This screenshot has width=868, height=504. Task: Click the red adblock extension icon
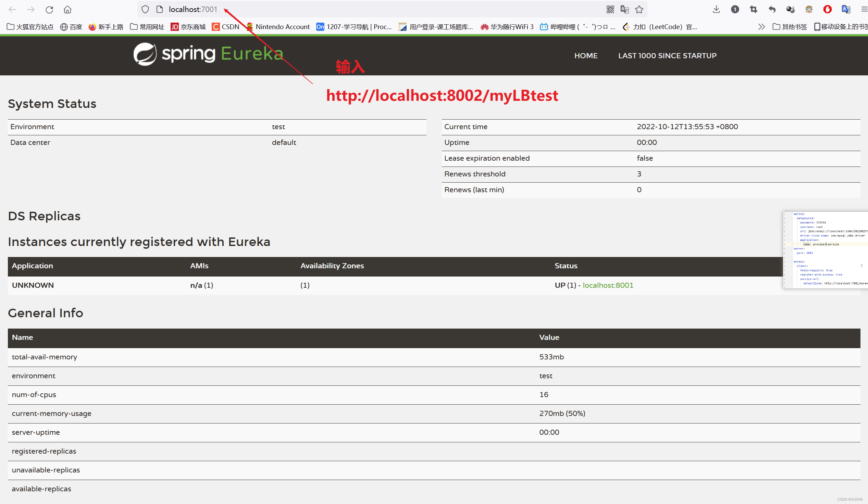click(x=827, y=10)
